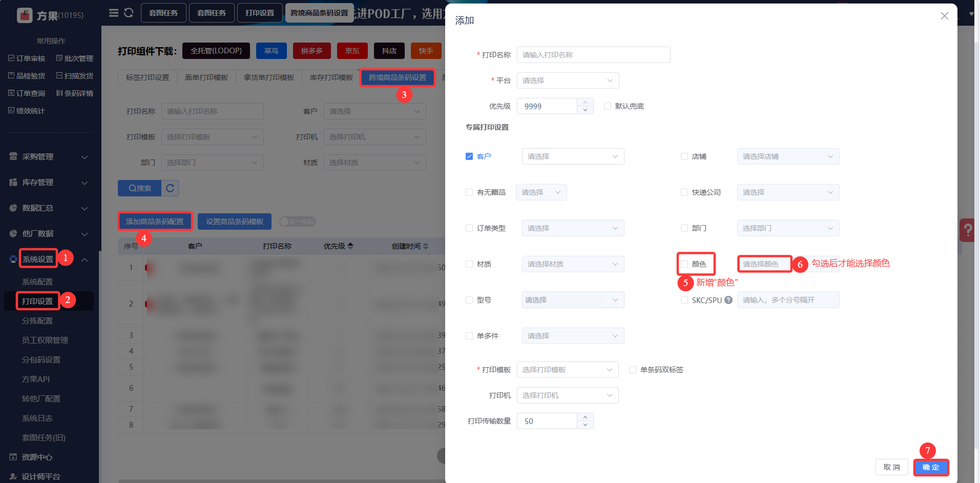The image size is (980, 483).
Task: Check the 有无赠品 checkbox
Action: pyautogui.click(x=469, y=192)
